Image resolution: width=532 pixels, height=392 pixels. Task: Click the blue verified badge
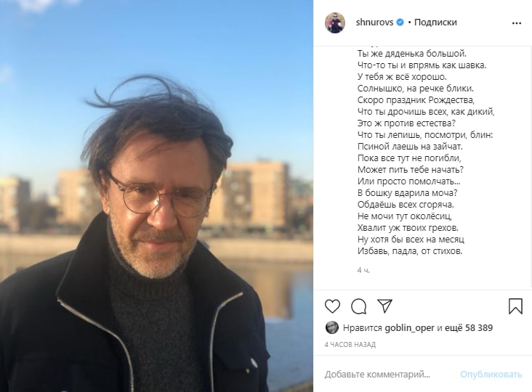coord(400,23)
